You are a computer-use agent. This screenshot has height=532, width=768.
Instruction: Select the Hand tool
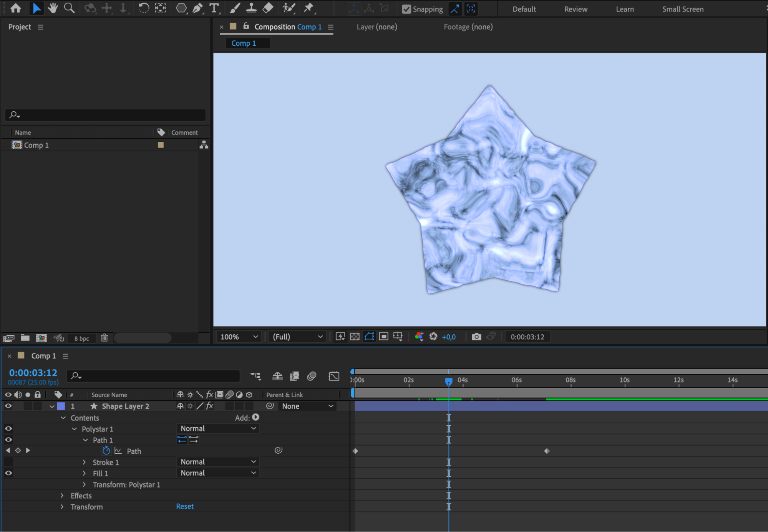(x=53, y=8)
